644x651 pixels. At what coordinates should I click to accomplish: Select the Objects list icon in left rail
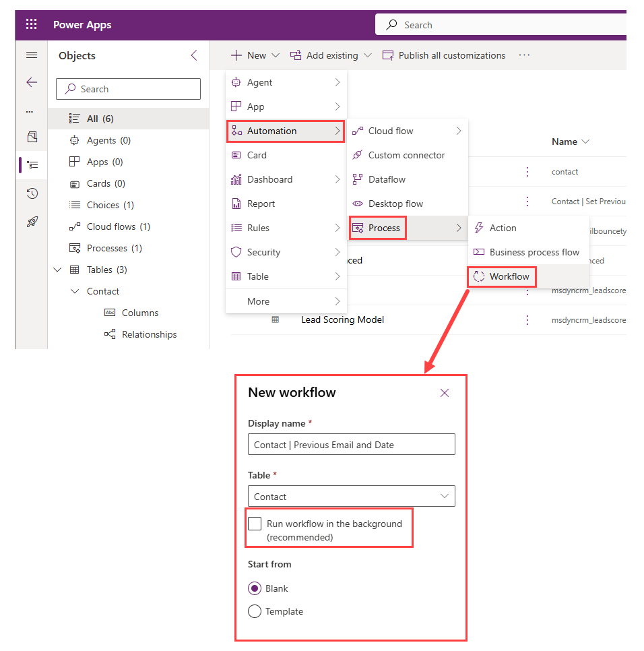[x=32, y=165]
